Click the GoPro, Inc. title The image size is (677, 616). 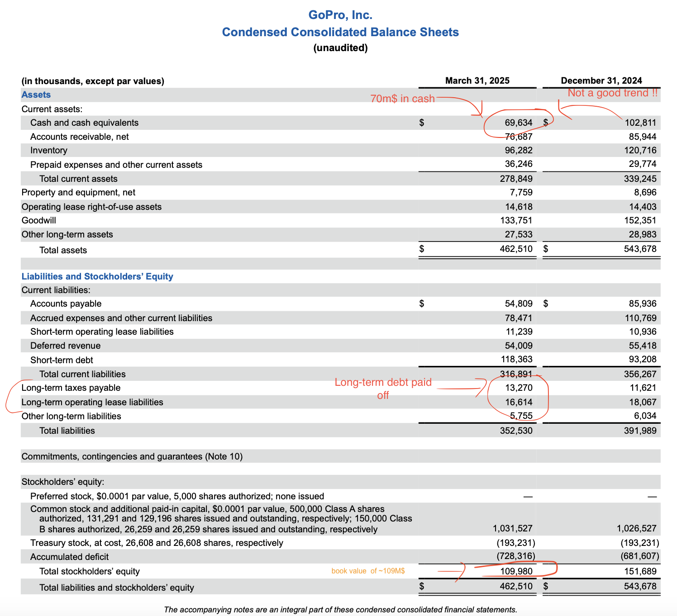click(x=340, y=15)
